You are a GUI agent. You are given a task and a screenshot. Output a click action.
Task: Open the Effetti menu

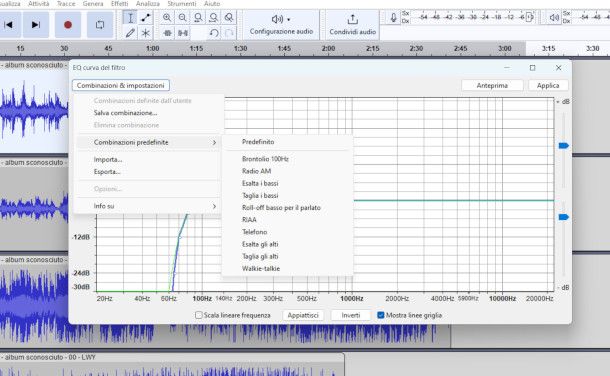click(119, 4)
